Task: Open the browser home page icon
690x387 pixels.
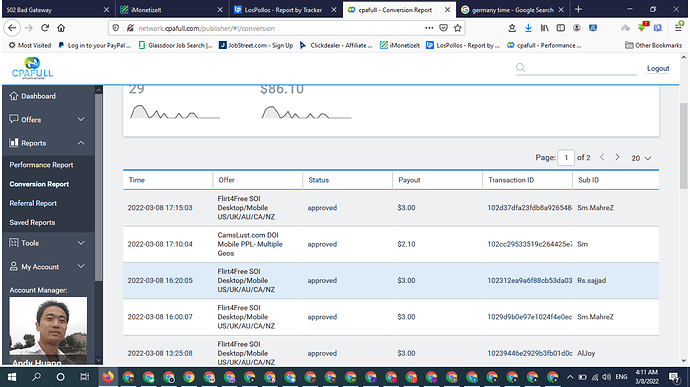Action: [61, 28]
